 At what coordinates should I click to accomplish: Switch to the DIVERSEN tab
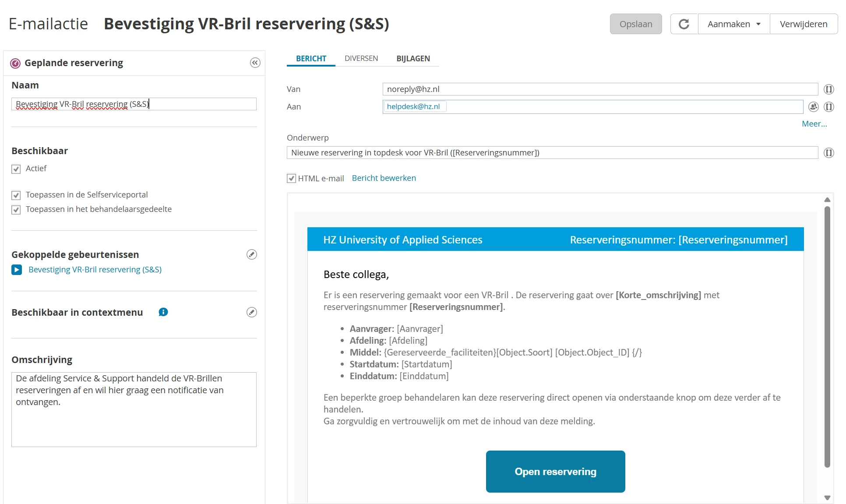point(361,59)
